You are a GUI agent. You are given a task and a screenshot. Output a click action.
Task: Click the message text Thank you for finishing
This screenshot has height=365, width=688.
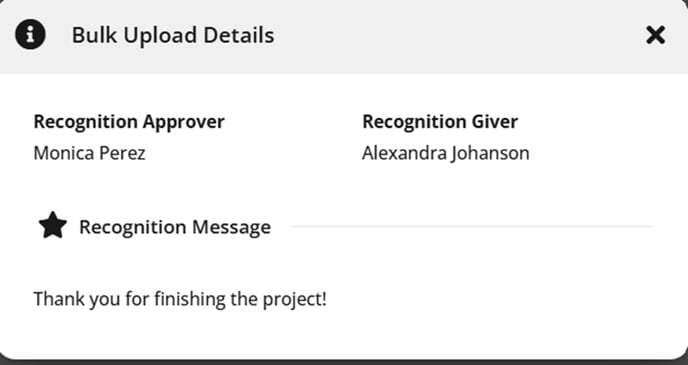pyautogui.click(x=131, y=299)
